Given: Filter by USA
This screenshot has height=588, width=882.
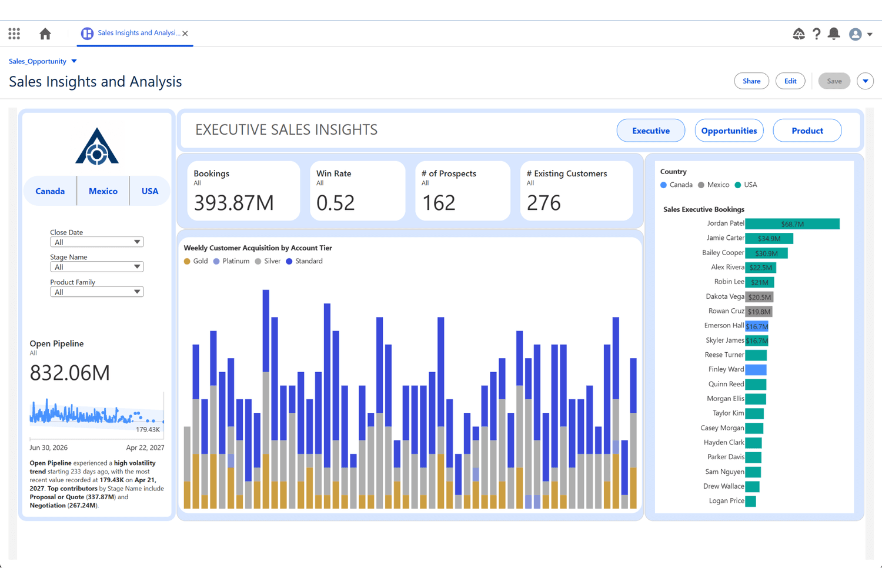Looking at the screenshot, I should [150, 191].
